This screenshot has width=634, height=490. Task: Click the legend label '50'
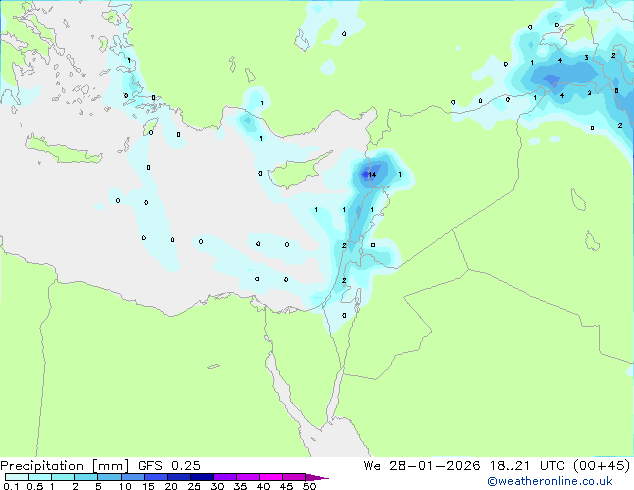tap(309, 486)
